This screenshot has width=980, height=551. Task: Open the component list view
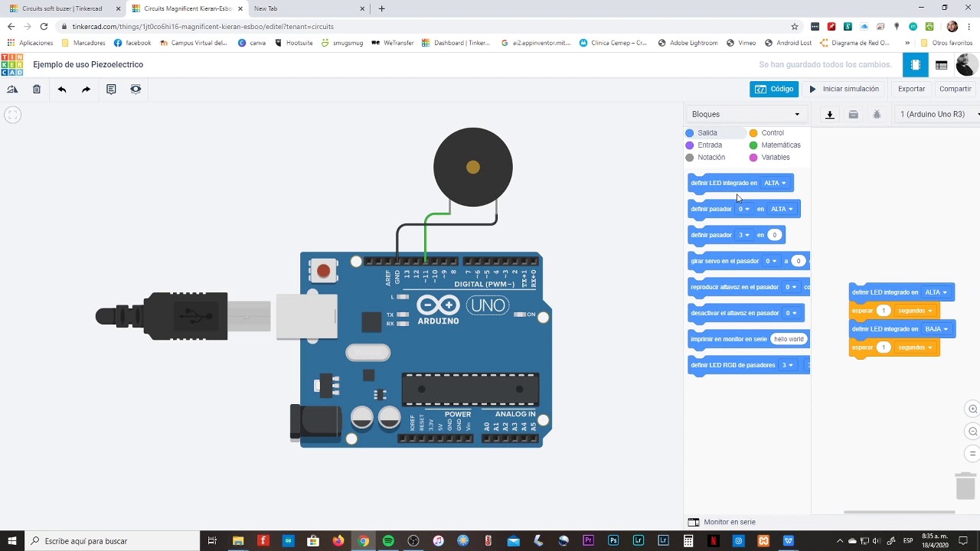pos(942,65)
